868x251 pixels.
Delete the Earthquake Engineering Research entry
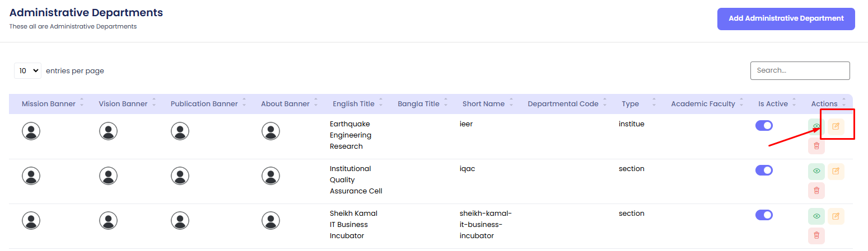click(x=816, y=146)
